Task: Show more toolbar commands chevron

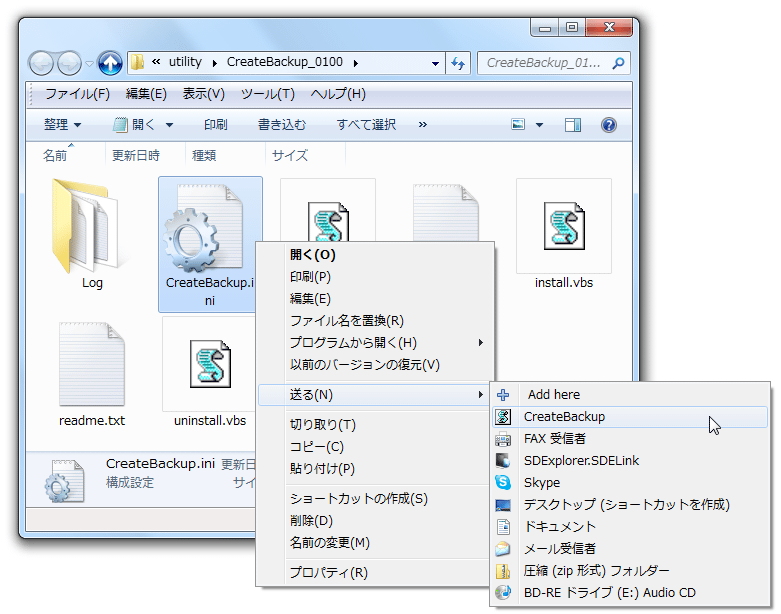Action: [x=423, y=124]
